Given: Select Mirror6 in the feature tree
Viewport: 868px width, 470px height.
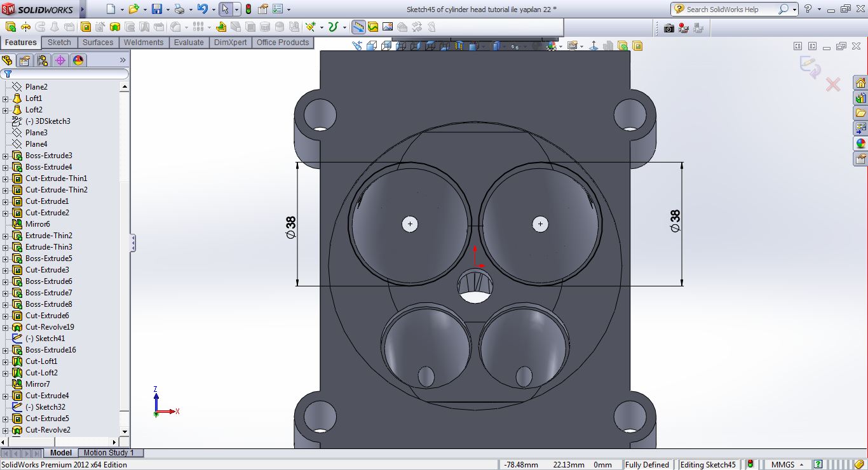Looking at the screenshot, I should tap(37, 224).
